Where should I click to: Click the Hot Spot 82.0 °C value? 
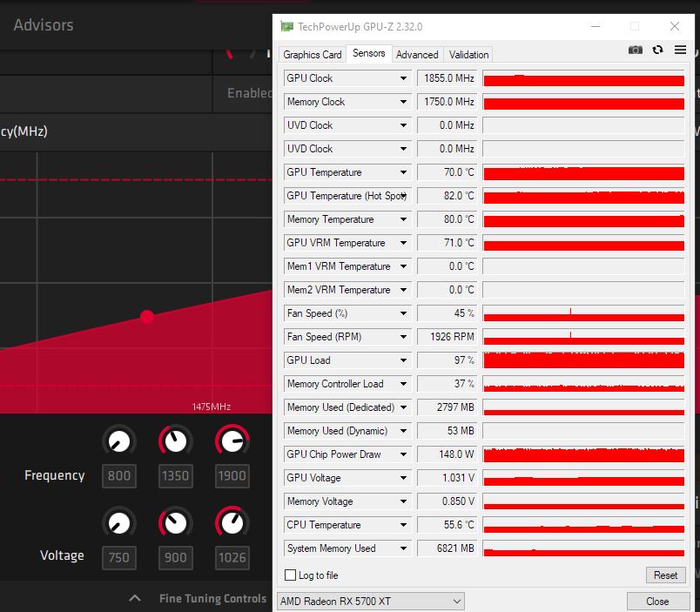coord(447,196)
